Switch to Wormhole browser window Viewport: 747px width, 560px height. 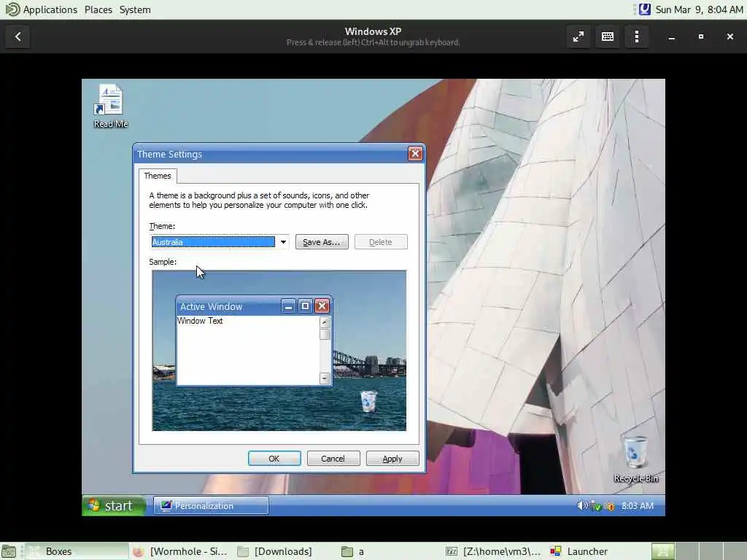[x=181, y=551]
